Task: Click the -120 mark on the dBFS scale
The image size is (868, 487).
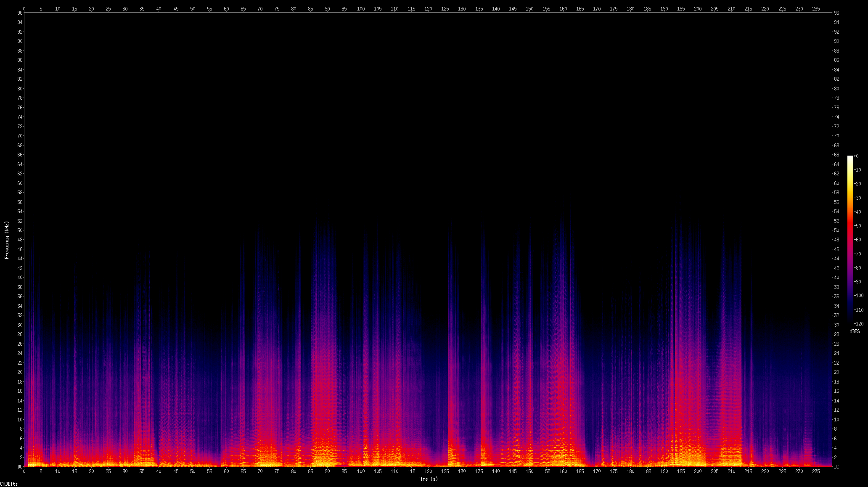Action: 858,324
